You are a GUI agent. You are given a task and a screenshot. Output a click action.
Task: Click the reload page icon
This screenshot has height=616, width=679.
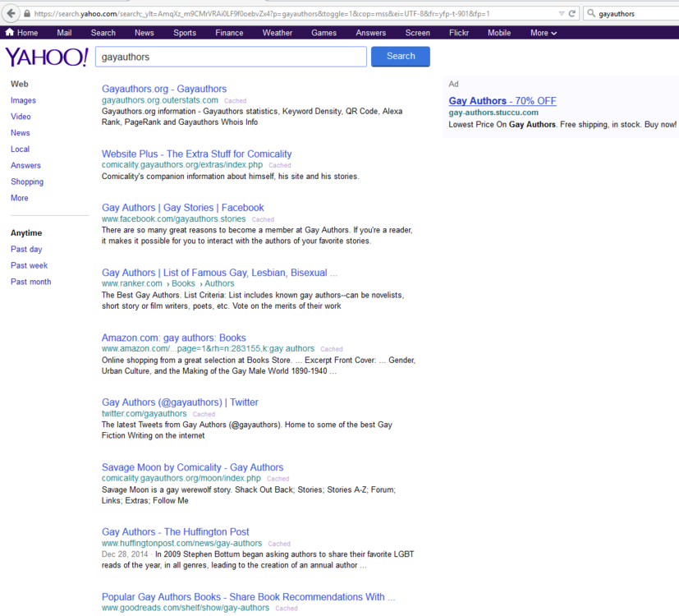[x=573, y=14]
